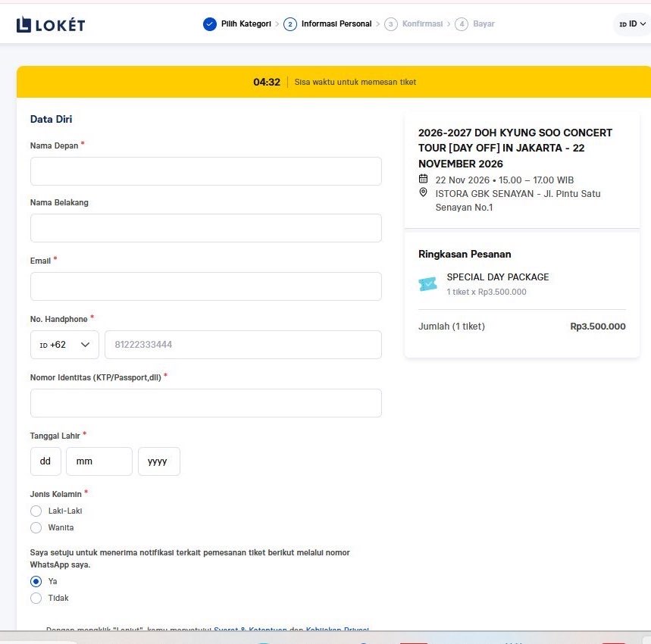Click the 04:32 countdown timer

[x=267, y=82]
